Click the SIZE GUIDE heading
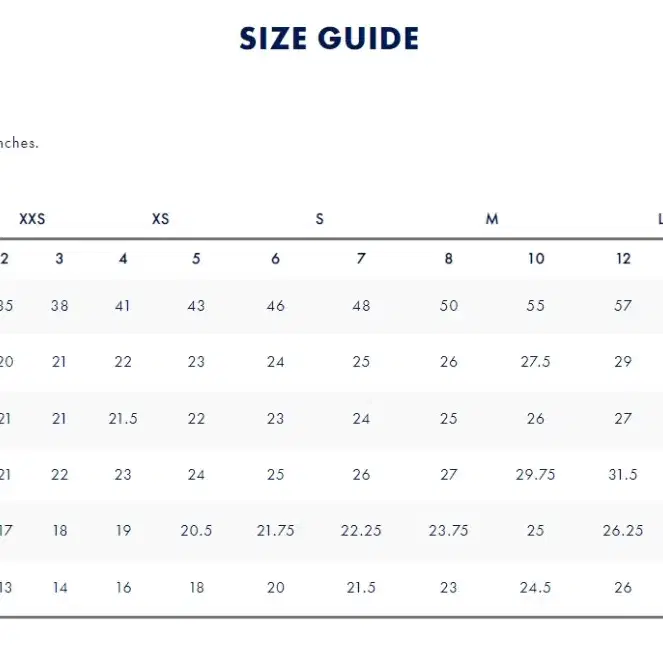 click(329, 38)
